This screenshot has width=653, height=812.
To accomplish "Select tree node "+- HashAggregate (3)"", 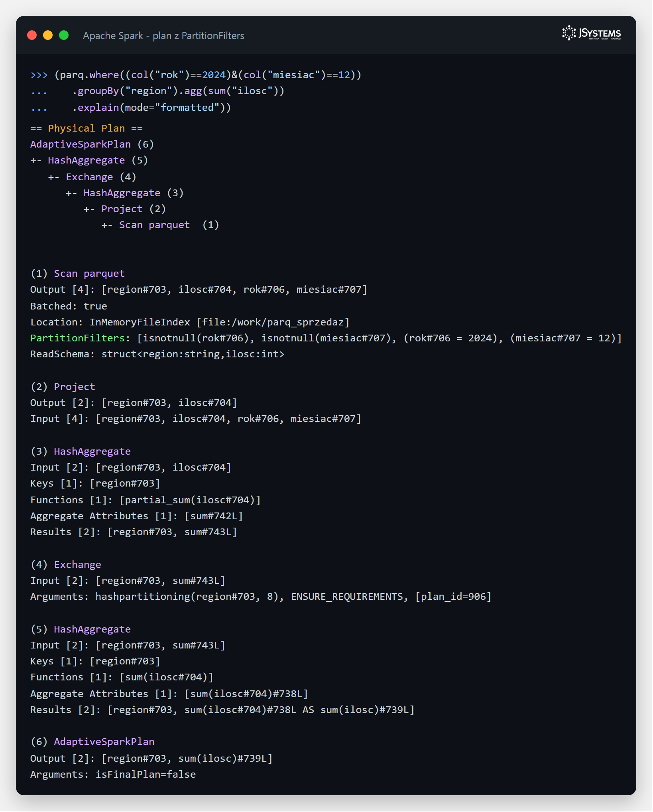I will pyautogui.click(x=125, y=193).
